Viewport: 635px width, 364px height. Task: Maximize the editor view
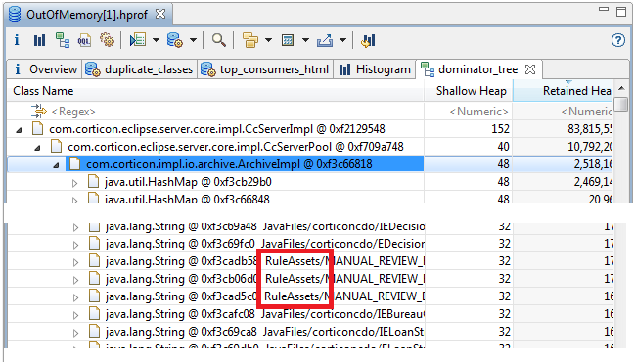tap(621, 12)
